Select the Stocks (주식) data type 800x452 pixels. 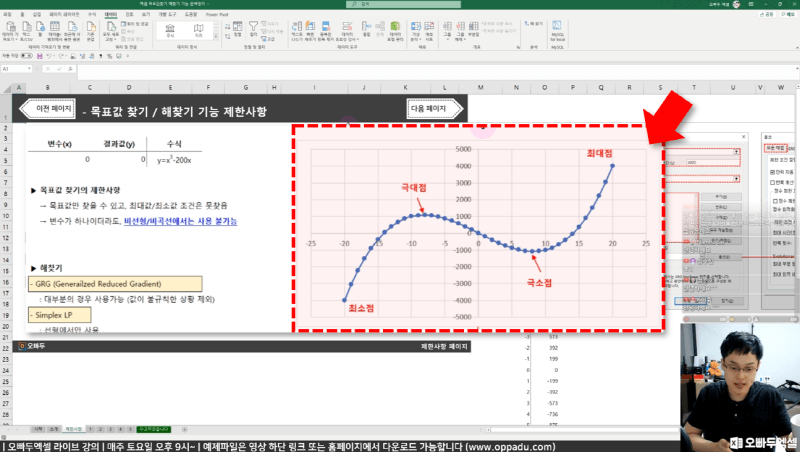tap(170, 31)
